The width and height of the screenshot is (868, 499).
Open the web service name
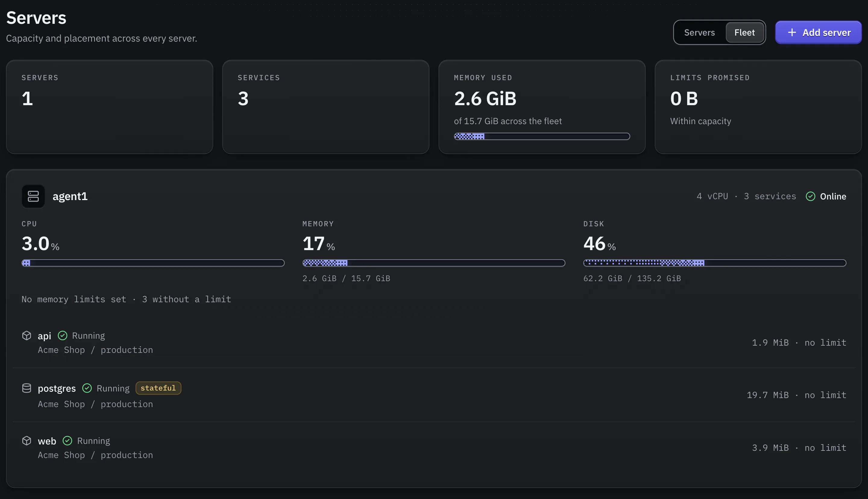[47, 441]
